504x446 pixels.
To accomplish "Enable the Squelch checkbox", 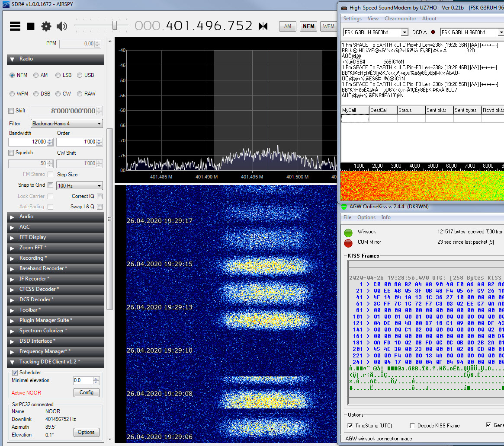I will click(11, 153).
